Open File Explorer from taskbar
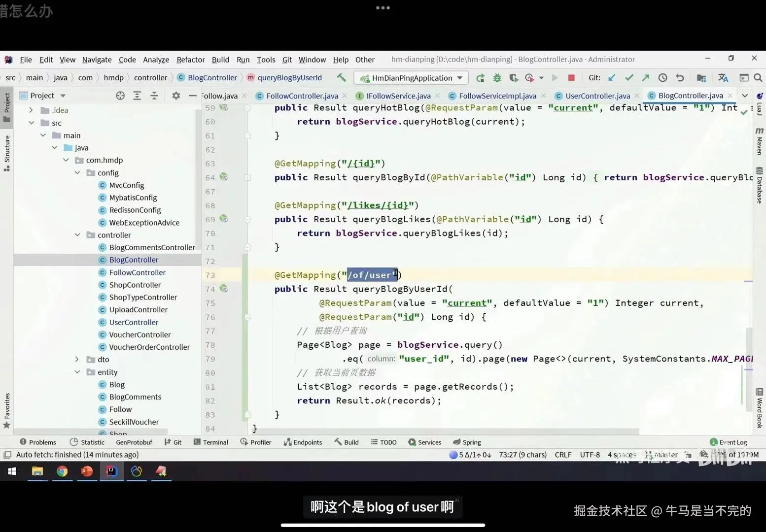Image resolution: width=766 pixels, height=532 pixels. pyautogui.click(x=37, y=471)
